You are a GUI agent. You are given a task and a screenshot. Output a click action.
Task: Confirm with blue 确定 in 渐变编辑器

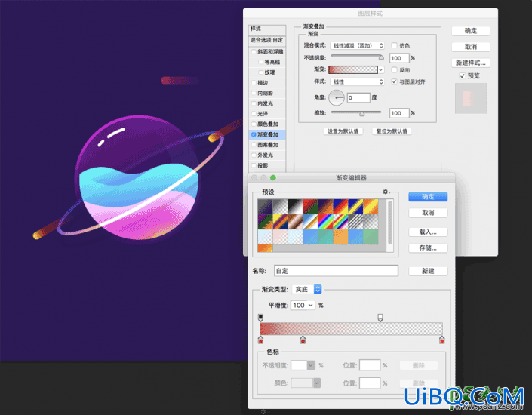428,197
